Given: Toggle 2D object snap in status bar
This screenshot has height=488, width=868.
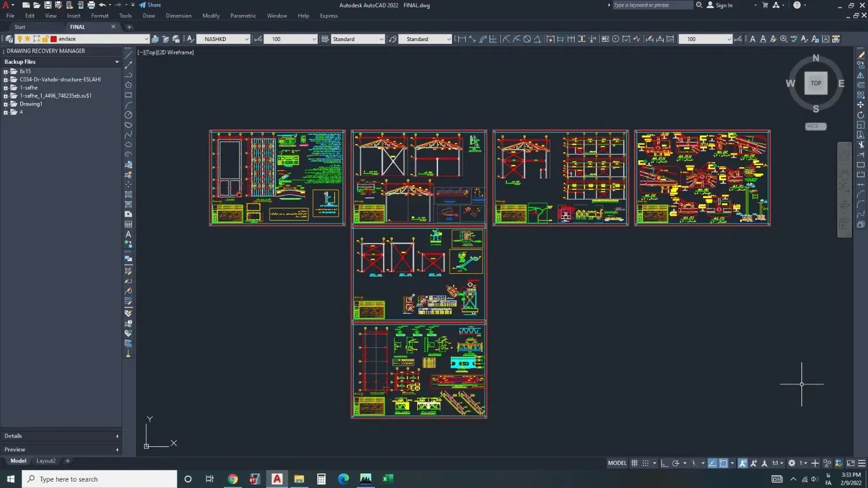Looking at the screenshot, I should tap(723, 463).
